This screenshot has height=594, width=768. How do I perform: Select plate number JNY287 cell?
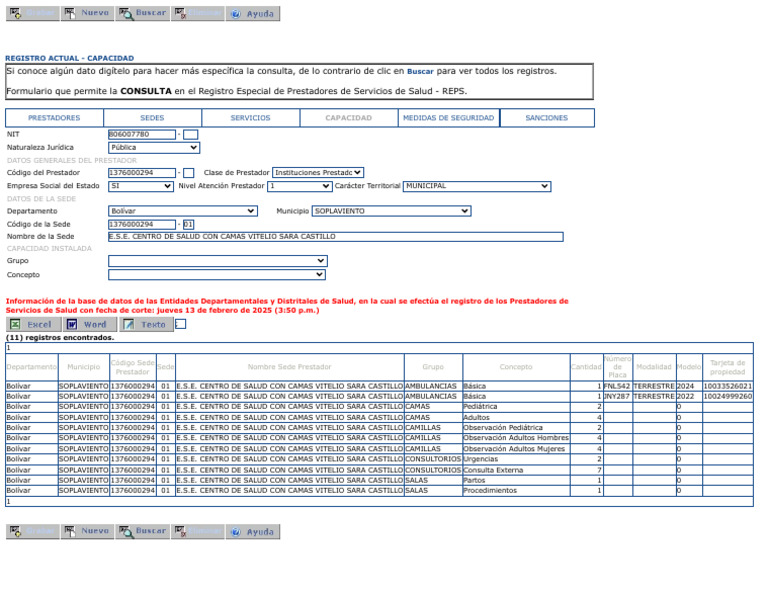pos(617,396)
